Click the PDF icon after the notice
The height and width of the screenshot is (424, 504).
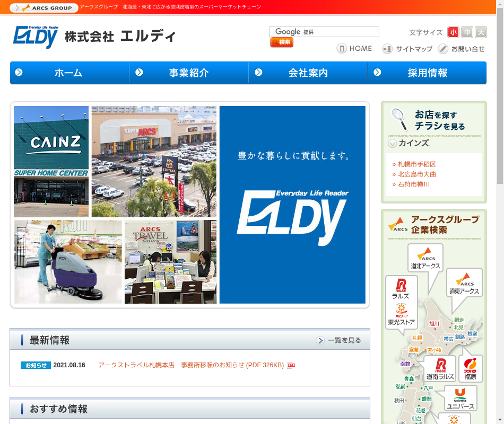pos(291,365)
